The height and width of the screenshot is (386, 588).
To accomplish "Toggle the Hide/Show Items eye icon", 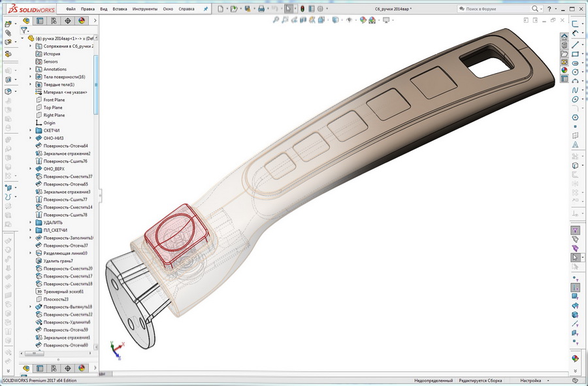I will point(349,20).
